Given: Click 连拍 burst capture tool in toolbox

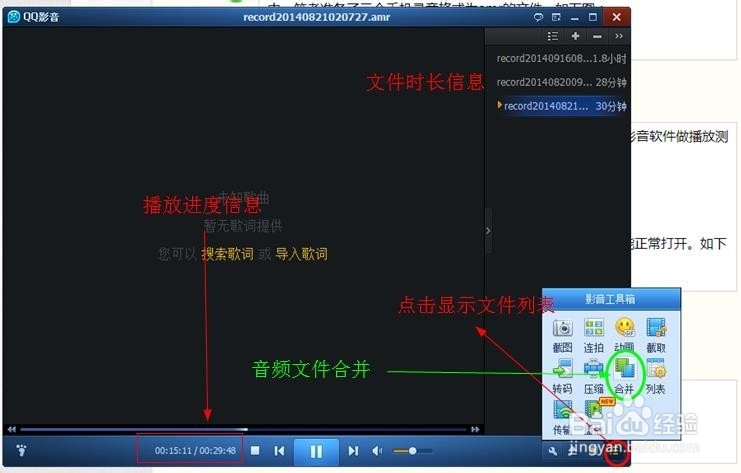Looking at the screenshot, I should 594,336.
